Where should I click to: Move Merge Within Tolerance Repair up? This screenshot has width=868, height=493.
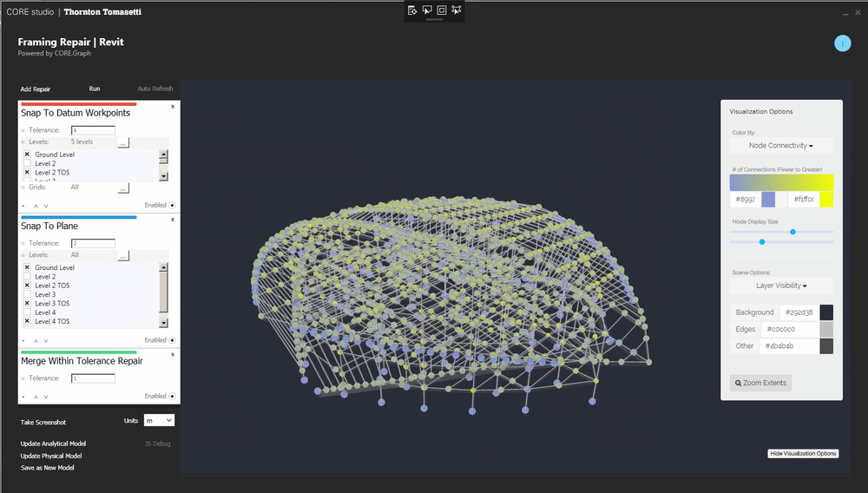[36, 397]
